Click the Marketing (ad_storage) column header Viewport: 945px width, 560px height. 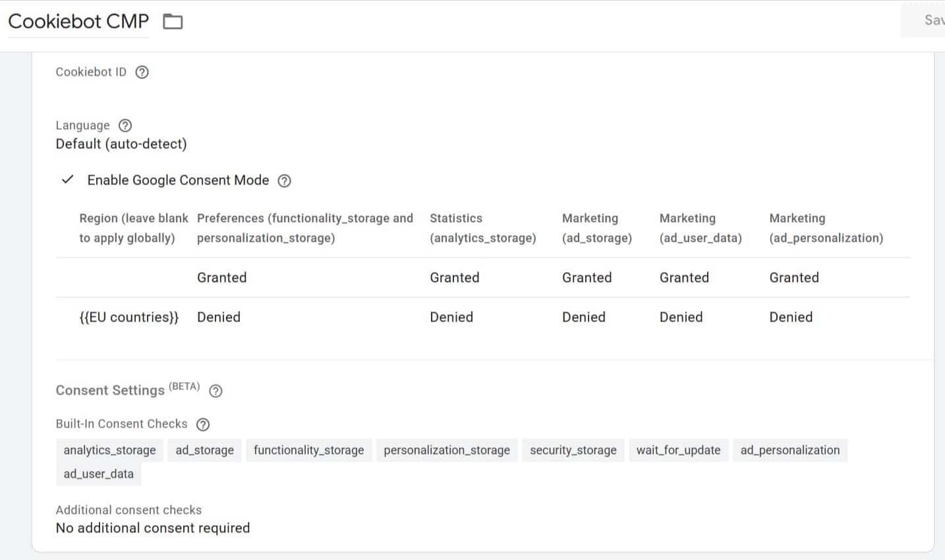click(x=597, y=228)
